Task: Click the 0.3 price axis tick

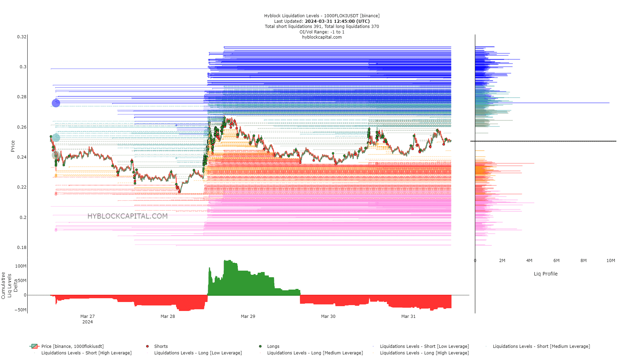Action: [23, 67]
